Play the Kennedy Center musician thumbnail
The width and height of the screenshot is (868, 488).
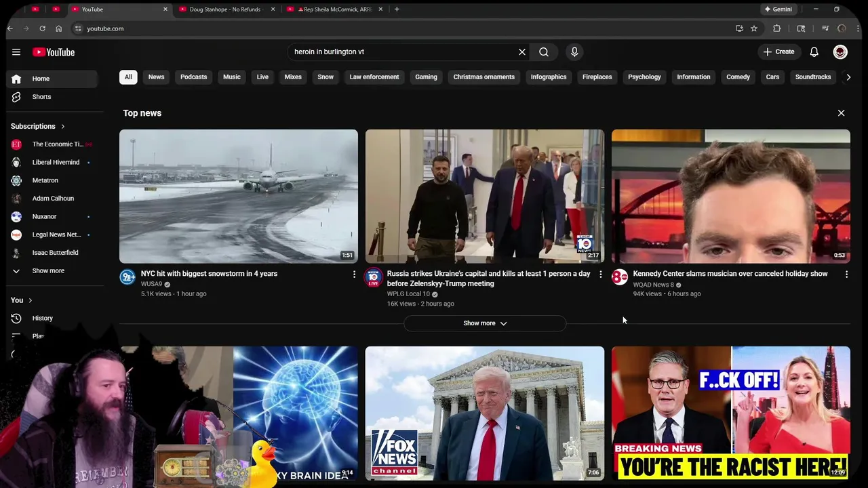731,197
